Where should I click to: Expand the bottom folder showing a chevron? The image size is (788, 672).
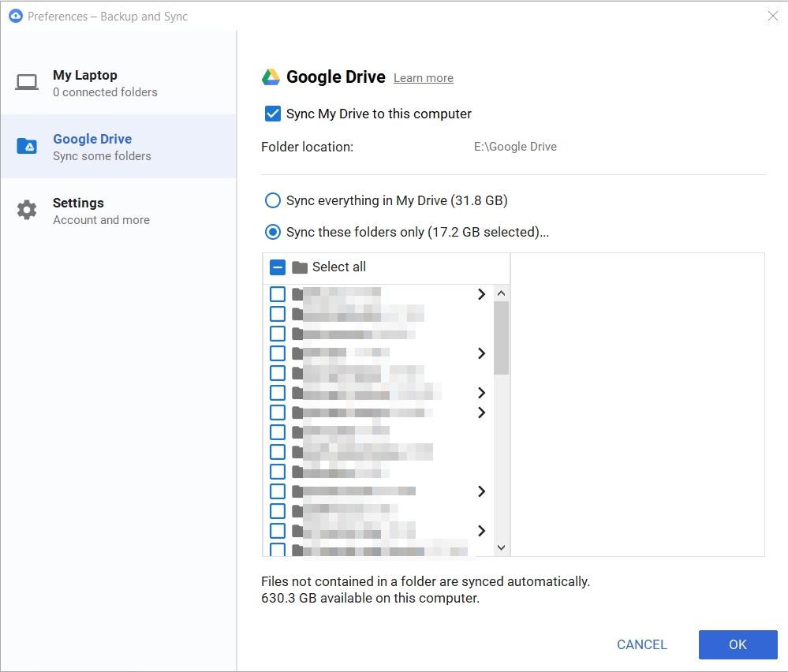(x=481, y=531)
